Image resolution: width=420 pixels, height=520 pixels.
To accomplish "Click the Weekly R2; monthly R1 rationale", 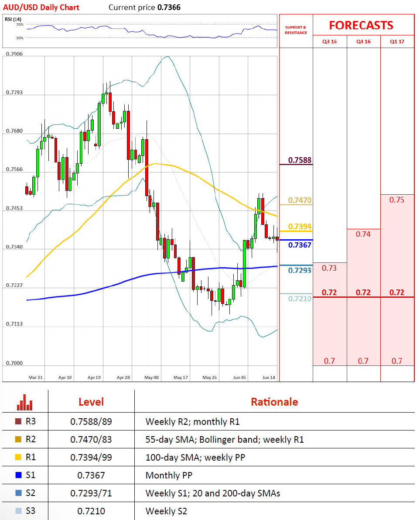I will tap(192, 421).
